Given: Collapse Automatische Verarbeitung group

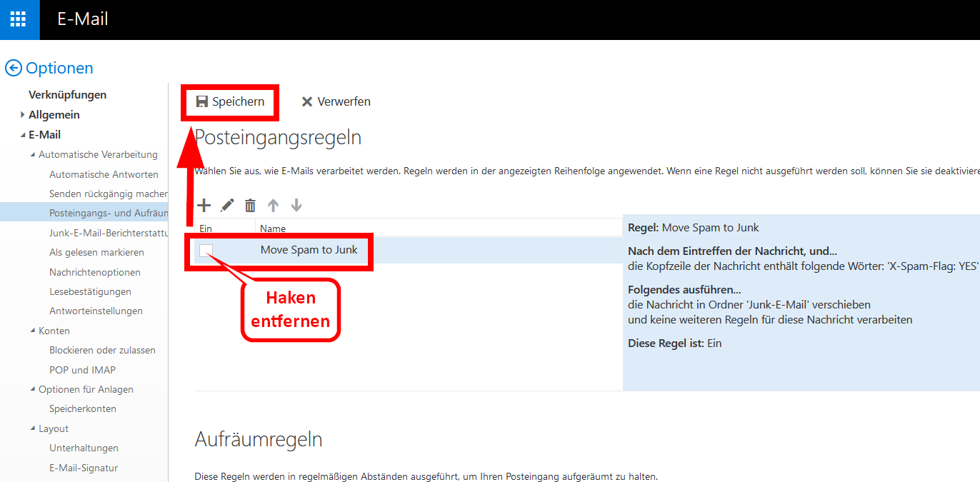Looking at the screenshot, I should tap(33, 155).
